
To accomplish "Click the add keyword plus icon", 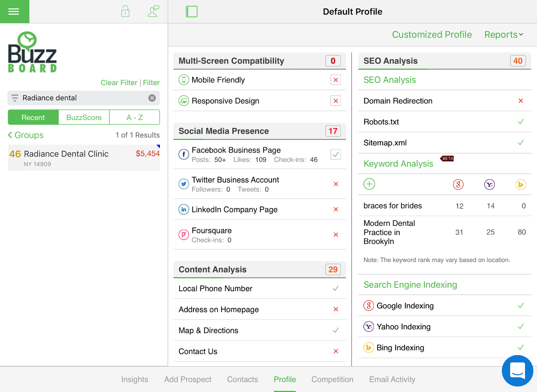I will 369,184.
